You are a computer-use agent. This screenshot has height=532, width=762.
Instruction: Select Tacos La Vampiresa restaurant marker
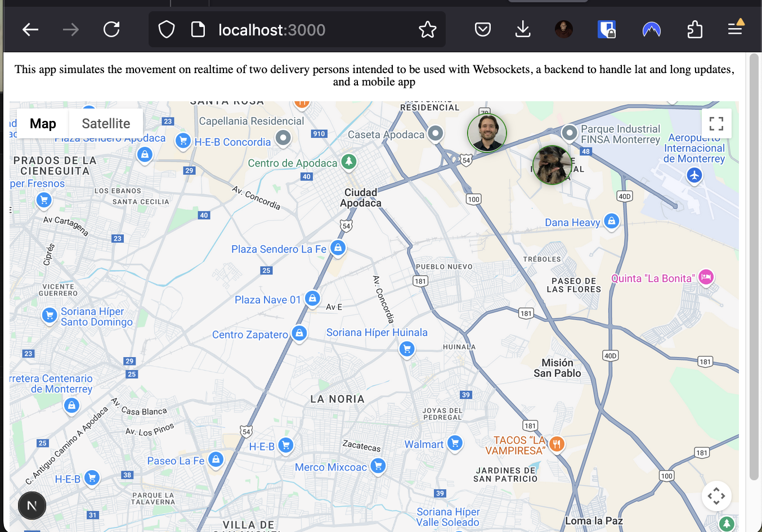point(557,444)
